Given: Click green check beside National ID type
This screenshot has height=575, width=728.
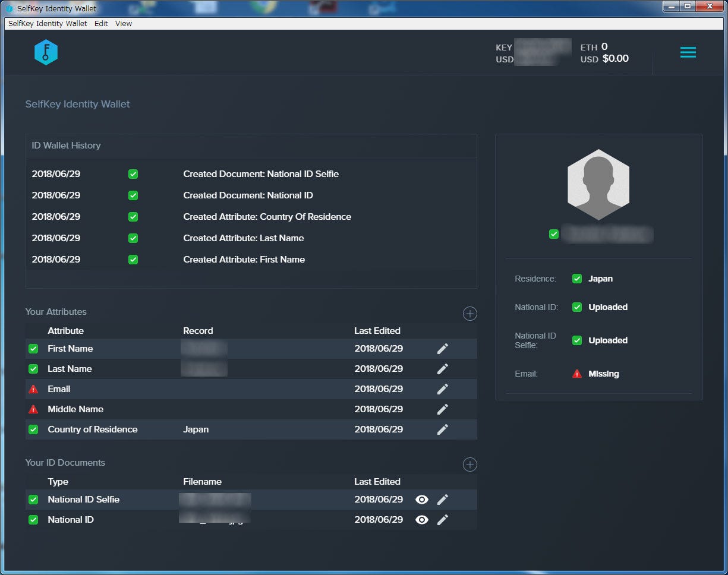Looking at the screenshot, I should coord(33,520).
